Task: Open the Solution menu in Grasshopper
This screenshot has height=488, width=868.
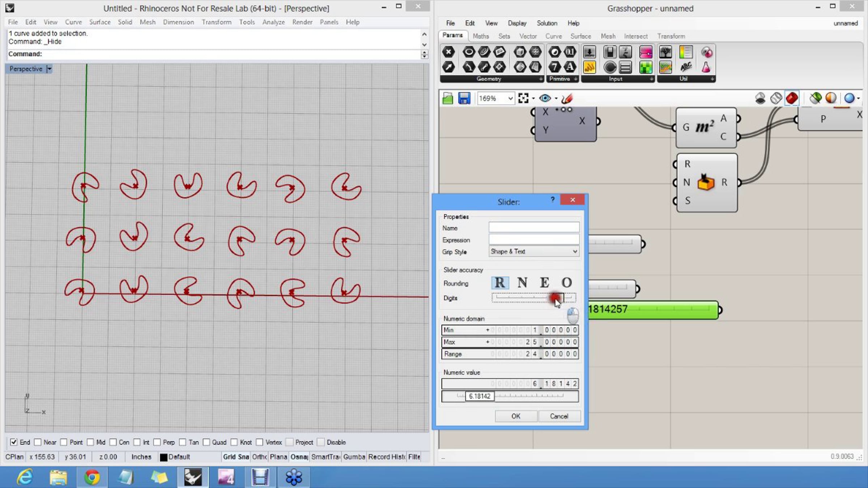Action: (x=547, y=23)
